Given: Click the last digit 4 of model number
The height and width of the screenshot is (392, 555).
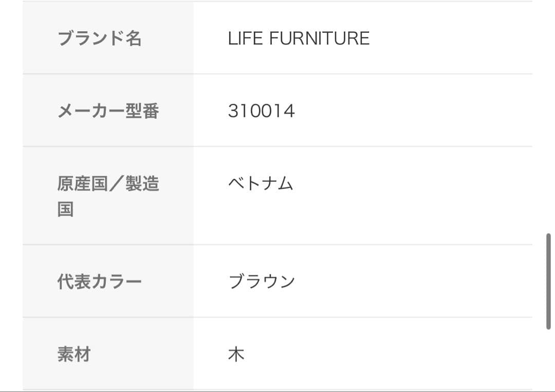Looking at the screenshot, I should [290, 111].
